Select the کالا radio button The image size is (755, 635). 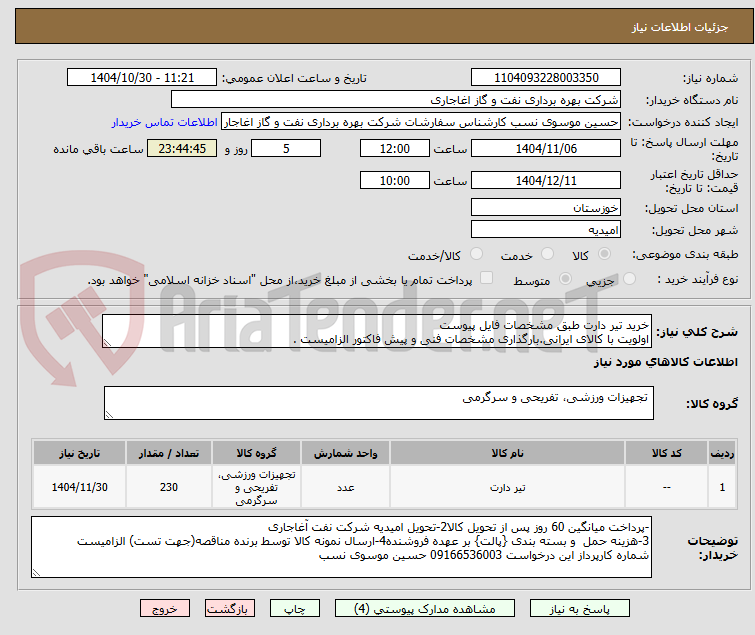[604, 254]
